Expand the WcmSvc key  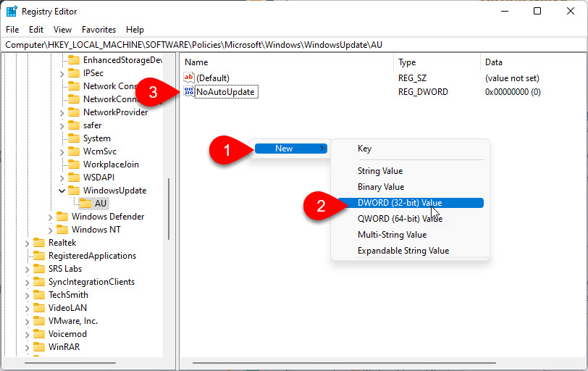click(62, 152)
